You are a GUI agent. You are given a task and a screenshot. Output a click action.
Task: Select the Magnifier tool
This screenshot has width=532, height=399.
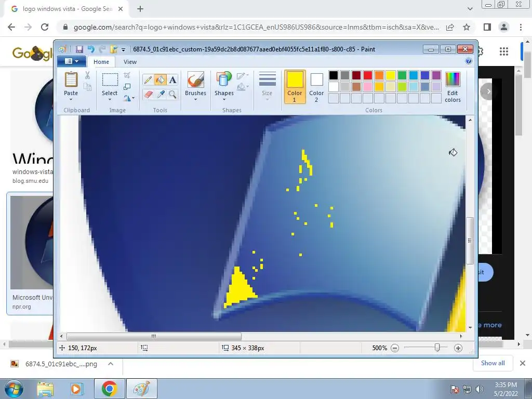point(172,94)
